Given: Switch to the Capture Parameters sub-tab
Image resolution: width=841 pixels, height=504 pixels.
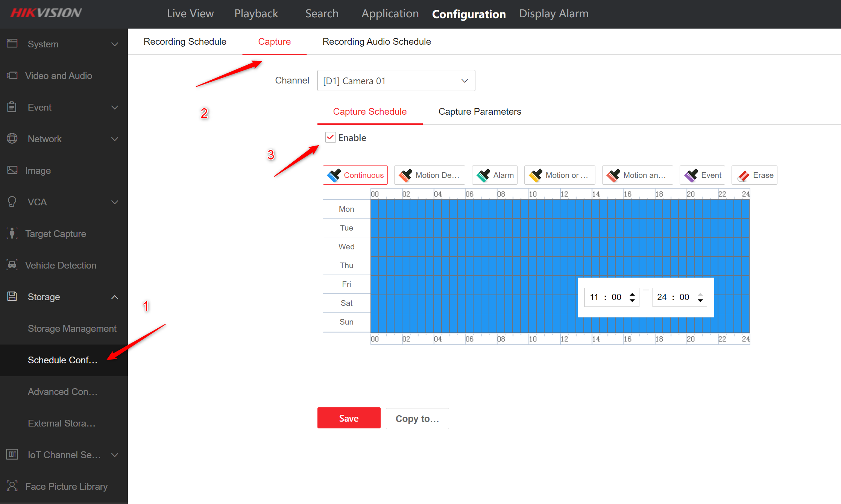Looking at the screenshot, I should 480,112.
